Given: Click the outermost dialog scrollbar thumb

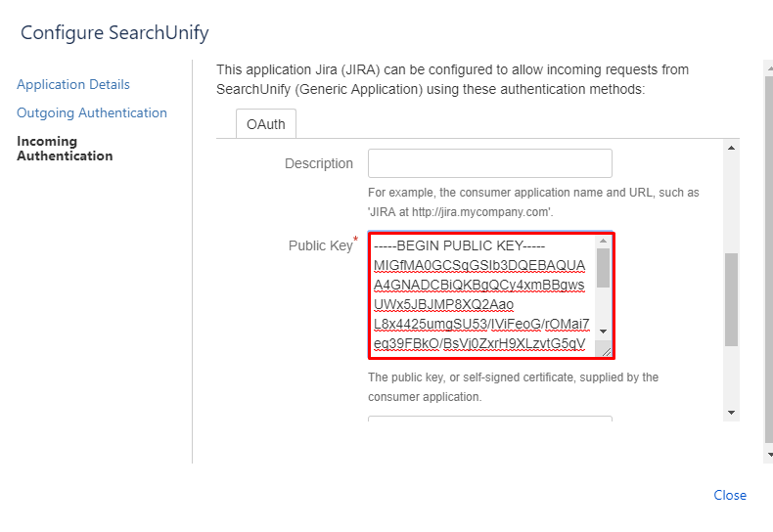Looking at the screenshot, I should point(768,254).
